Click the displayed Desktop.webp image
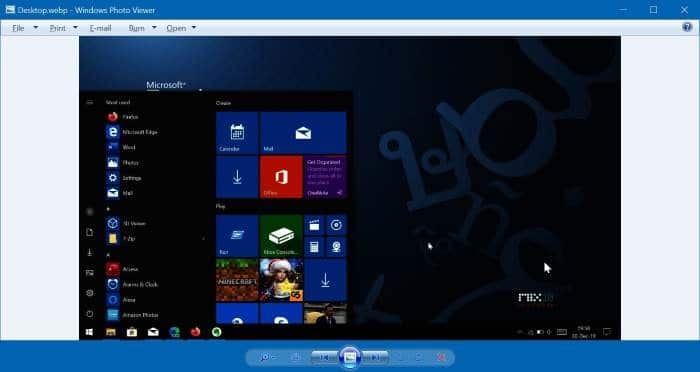This screenshot has width=700, height=372. click(x=350, y=188)
